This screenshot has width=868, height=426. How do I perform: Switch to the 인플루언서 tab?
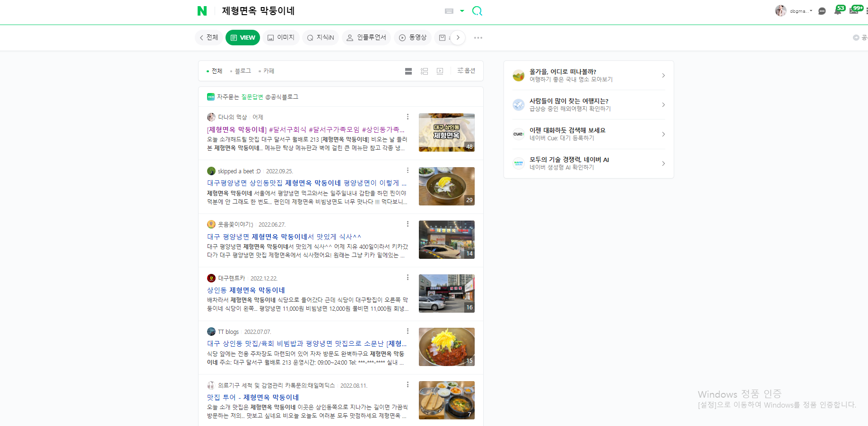(x=366, y=37)
